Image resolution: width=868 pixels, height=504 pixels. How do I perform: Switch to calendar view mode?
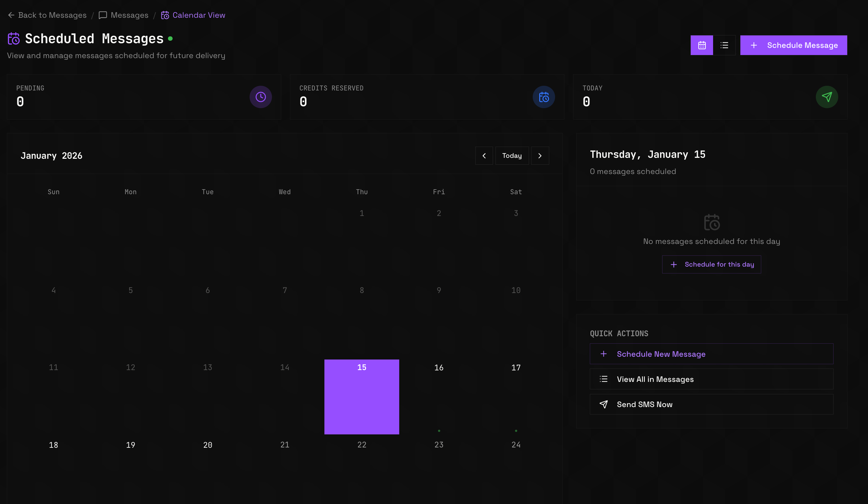coord(702,45)
